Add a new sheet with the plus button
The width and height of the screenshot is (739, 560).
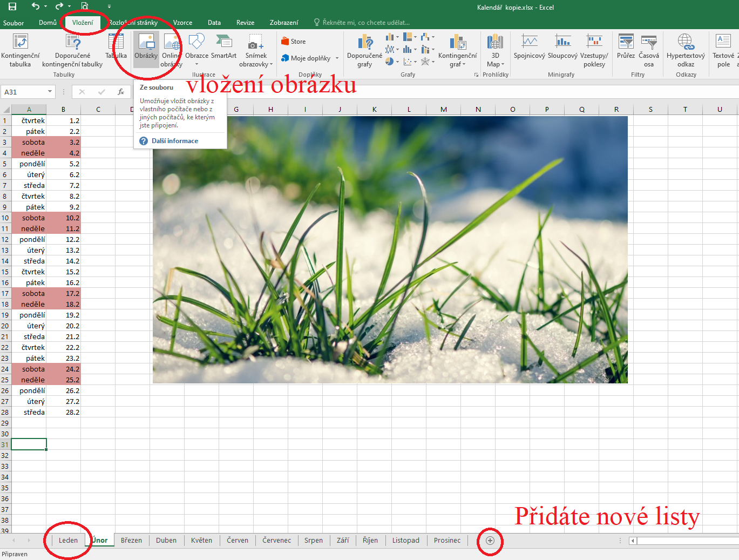point(490,541)
